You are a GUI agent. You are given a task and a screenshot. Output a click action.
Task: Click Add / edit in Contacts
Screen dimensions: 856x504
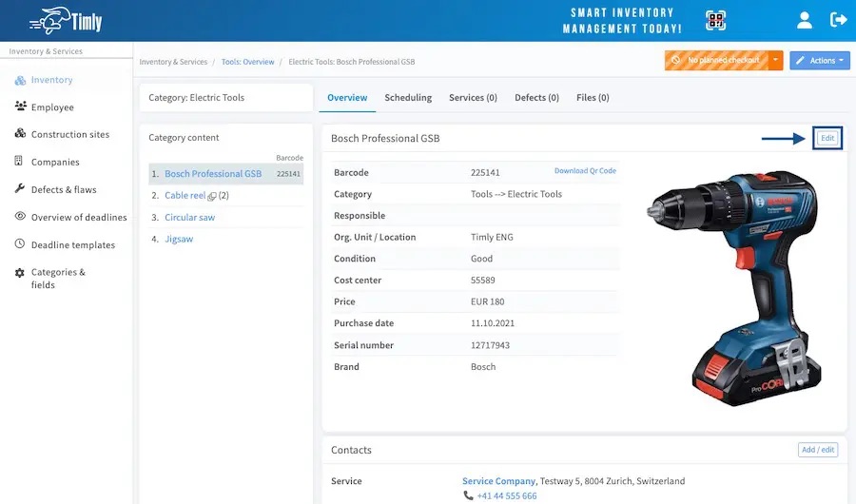click(x=818, y=450)
